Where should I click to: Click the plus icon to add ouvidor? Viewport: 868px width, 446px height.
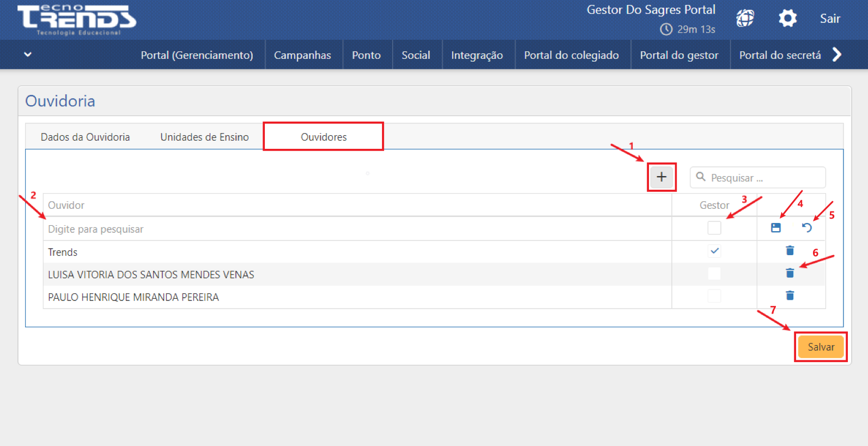click(x=661, y=177)
